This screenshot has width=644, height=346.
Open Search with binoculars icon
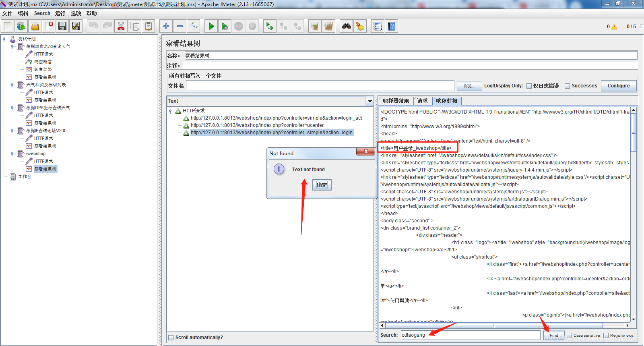point(346,27)
